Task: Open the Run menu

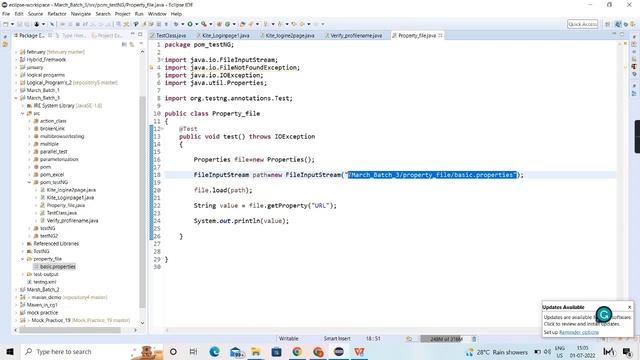Action: tap(139, 14)
